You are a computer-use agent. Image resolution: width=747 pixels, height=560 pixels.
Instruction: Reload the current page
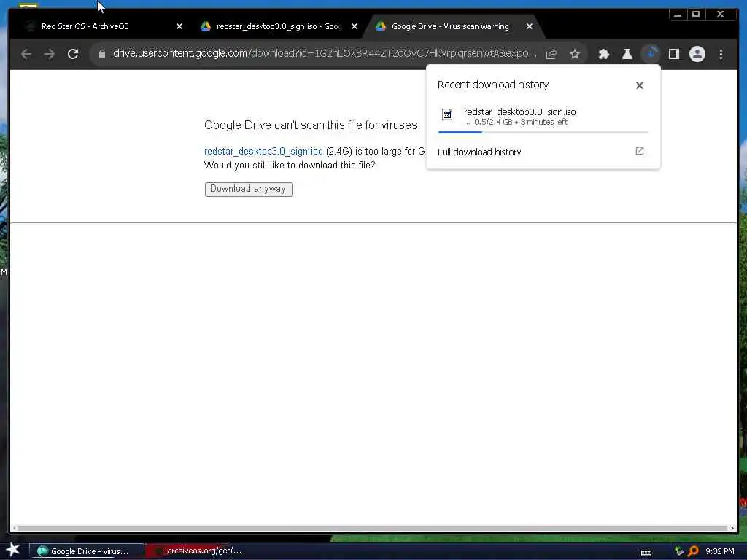(73, 54)
